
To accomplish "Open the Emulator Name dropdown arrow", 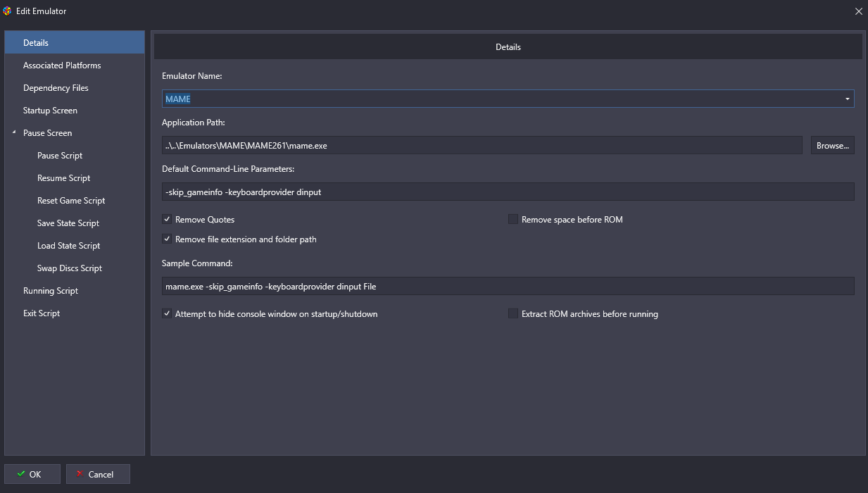I will (x=847, y=99).
